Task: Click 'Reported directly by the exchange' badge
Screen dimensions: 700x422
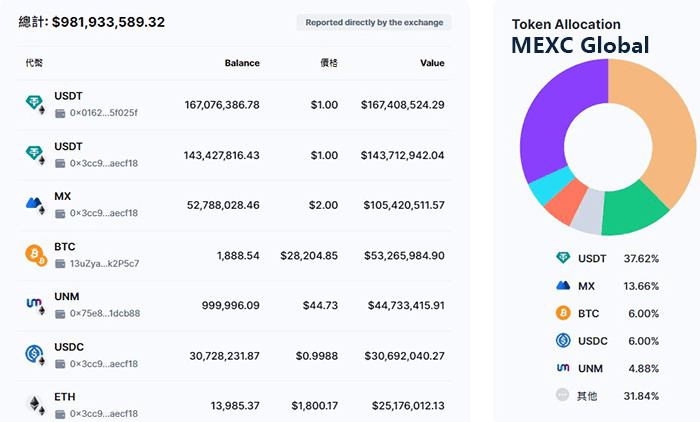Action: [x=374, y=22]
